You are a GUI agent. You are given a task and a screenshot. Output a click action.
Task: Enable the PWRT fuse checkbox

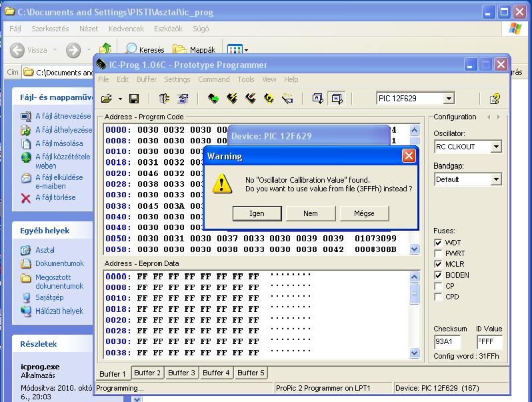[438, 253]
